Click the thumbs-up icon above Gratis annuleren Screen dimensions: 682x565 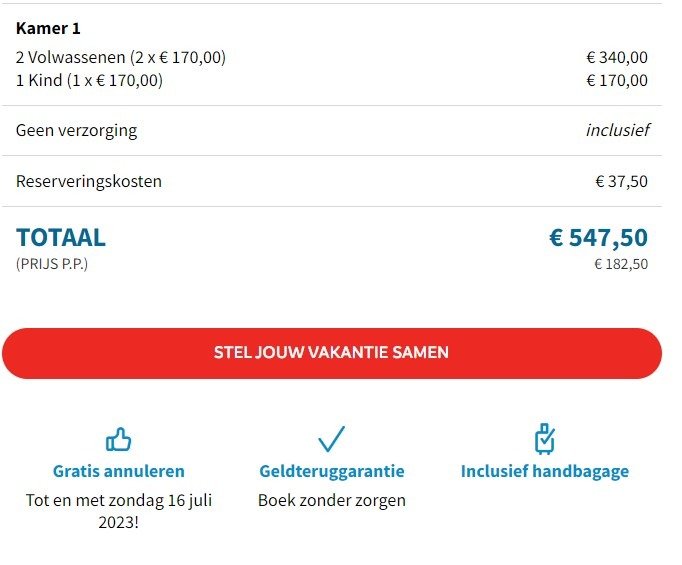(x=118, y=439)
